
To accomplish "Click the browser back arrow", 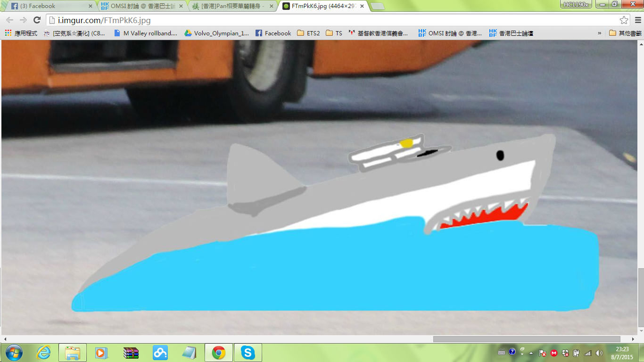I will (x=9, y=20).
